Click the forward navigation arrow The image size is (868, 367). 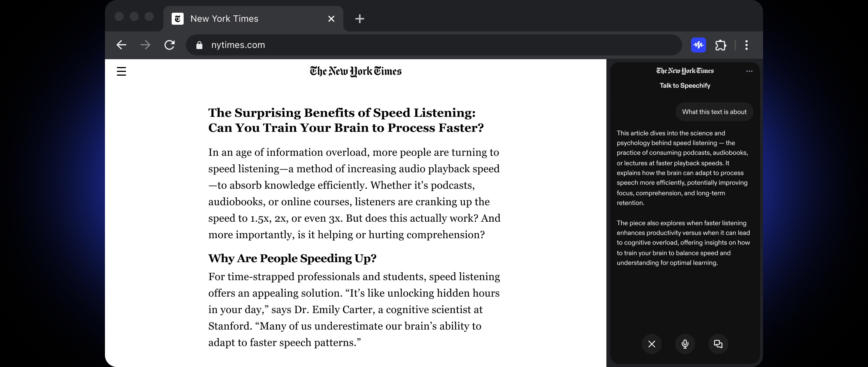tap(145, 45)
